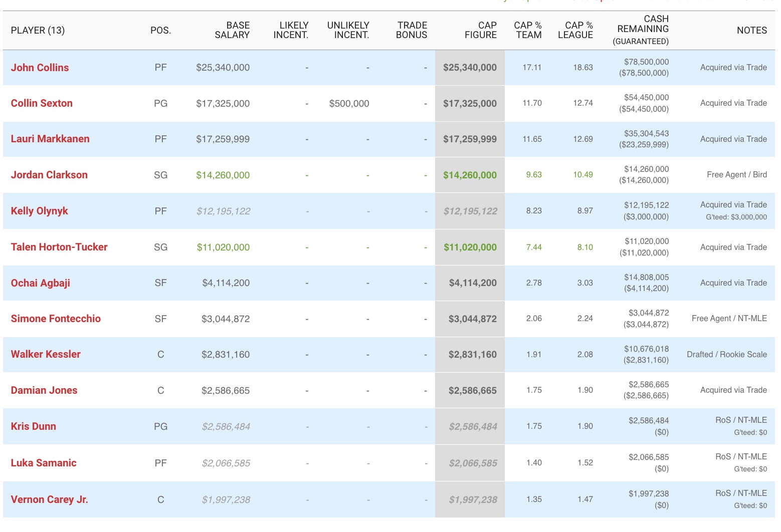781x532 pixels.
Task: Sort table by Base Salary header
Action: (232, 30)
